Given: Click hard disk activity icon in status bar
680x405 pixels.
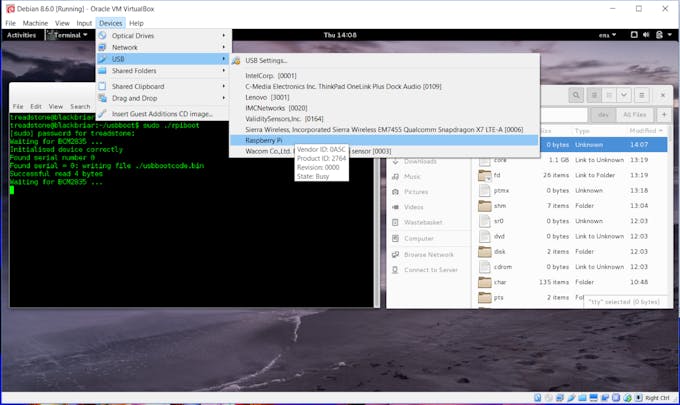Looking at the screenshot, I should 538,398.
